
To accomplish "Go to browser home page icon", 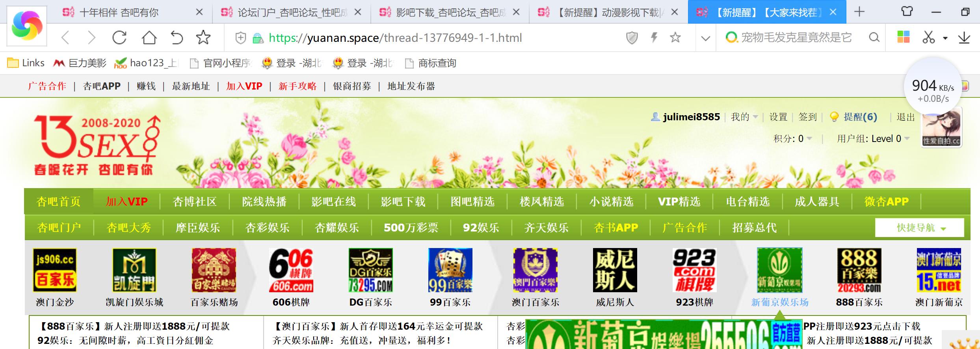I will pos(149,38).
